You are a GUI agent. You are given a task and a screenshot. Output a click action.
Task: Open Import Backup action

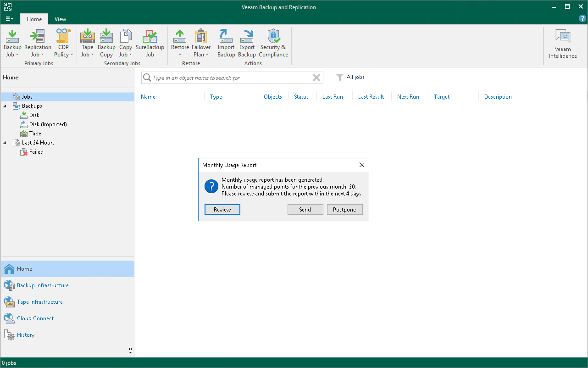(226, 43)
